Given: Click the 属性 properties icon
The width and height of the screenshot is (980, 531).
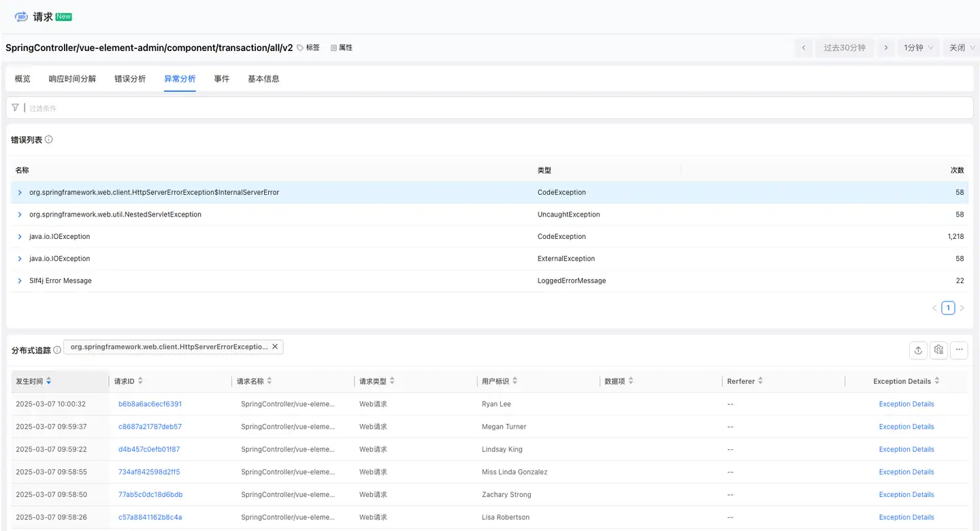Looking at the screenshot, I should (x=333, y=48).
